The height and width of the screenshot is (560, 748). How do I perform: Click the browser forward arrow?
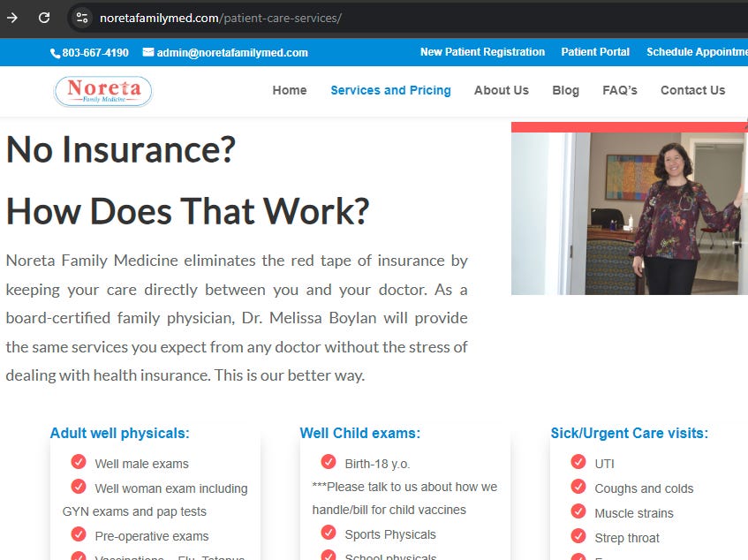coord(12,19)
